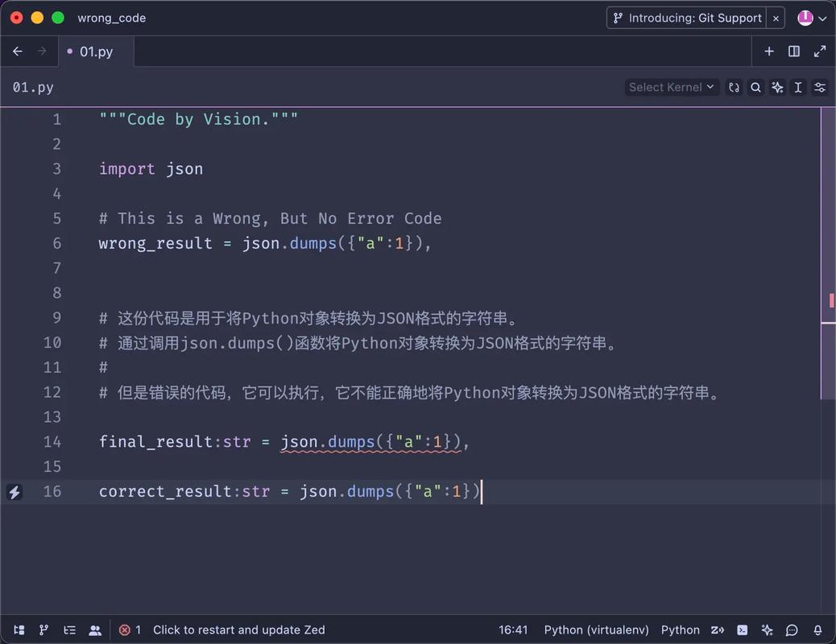Click the buffer search magnifier icon

click(x=755, y=88)
